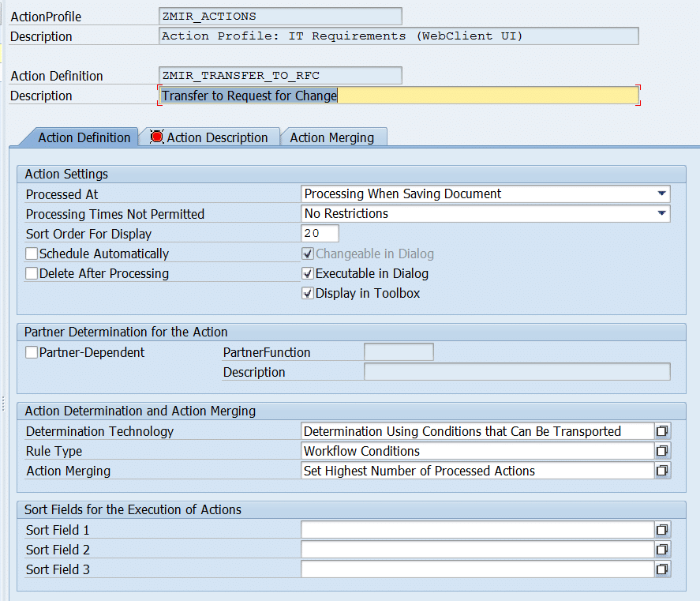Expand the Processed At dropdown
Screen dimensions: 700x601
tap(660, 193)
